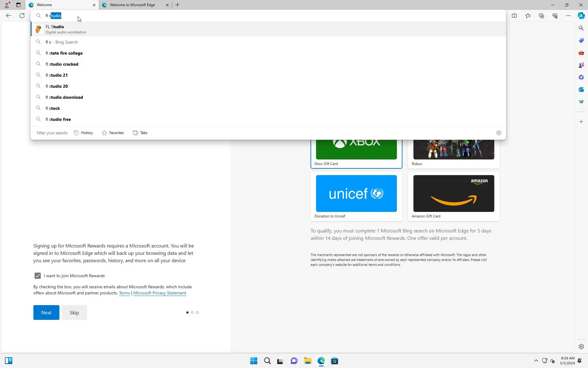Screen dimensions: 588x368
Task: Filter search by Favorites
Action: pyautogui.click(x=113, y=133)
